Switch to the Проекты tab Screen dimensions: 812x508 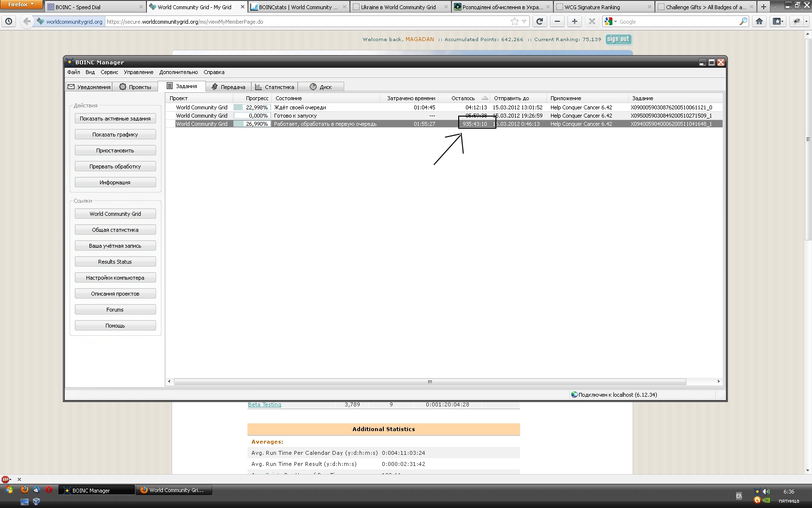[x=135, y=87]
